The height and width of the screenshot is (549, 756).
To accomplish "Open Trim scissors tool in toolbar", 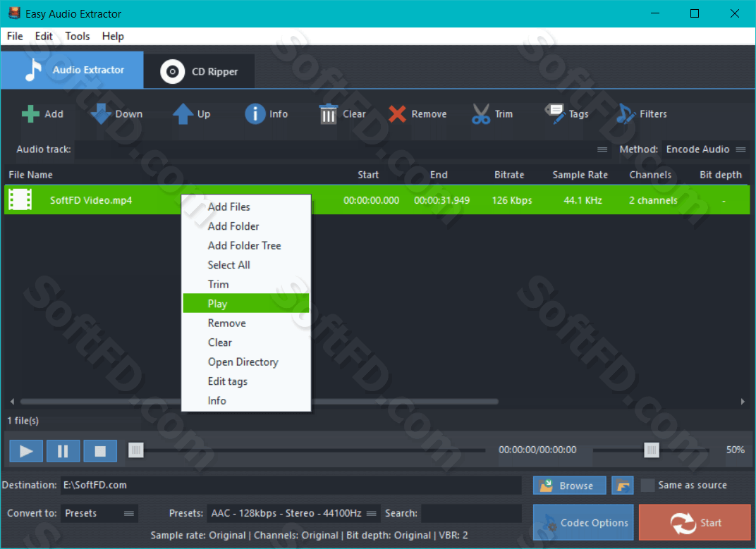I will pos(481,114).
